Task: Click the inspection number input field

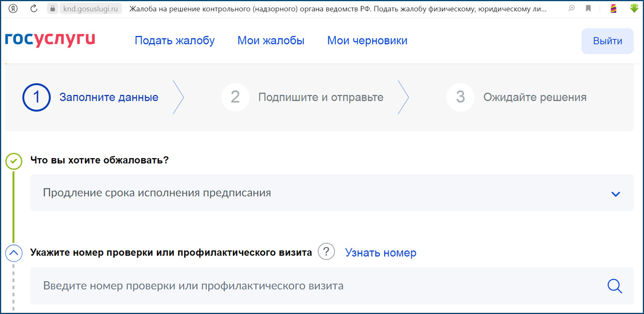Action: click(x=268, y=286)
